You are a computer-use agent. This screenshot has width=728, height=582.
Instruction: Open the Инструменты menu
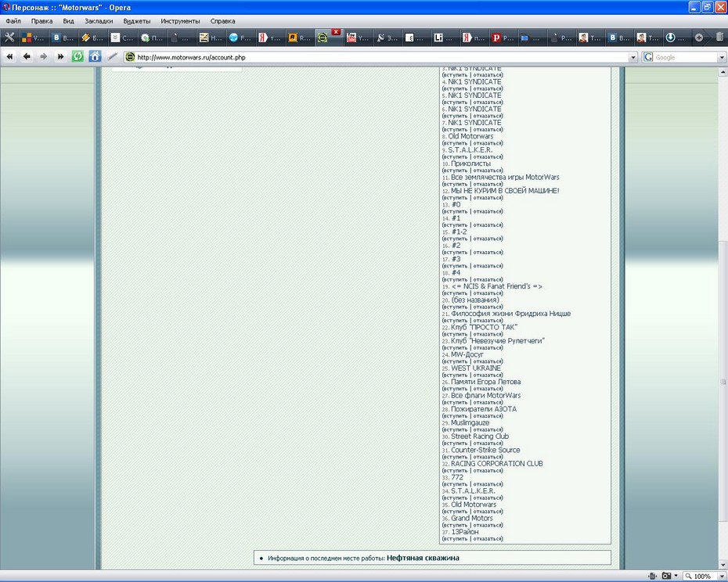tap(180, 21)
